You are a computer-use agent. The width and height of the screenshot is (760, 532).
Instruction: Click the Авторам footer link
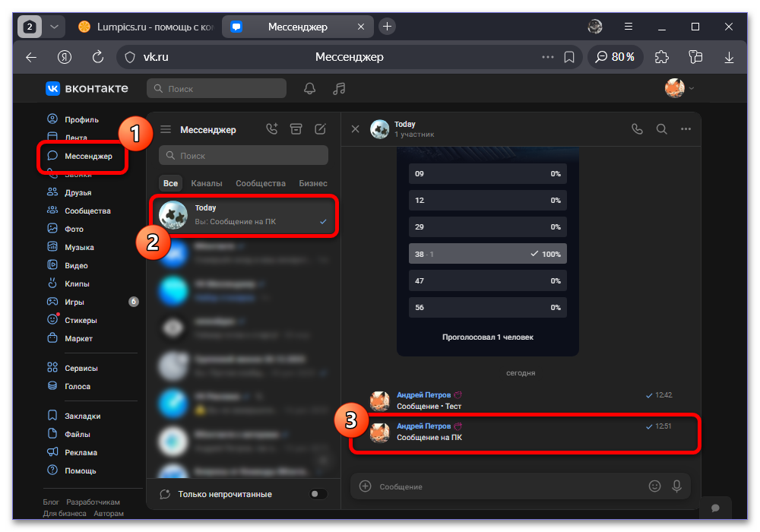click(x=109, y=514)
